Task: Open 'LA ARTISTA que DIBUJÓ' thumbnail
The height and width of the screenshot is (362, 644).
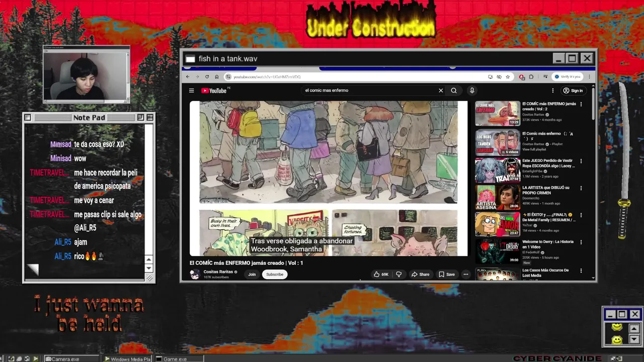Action: pos(498,198)
